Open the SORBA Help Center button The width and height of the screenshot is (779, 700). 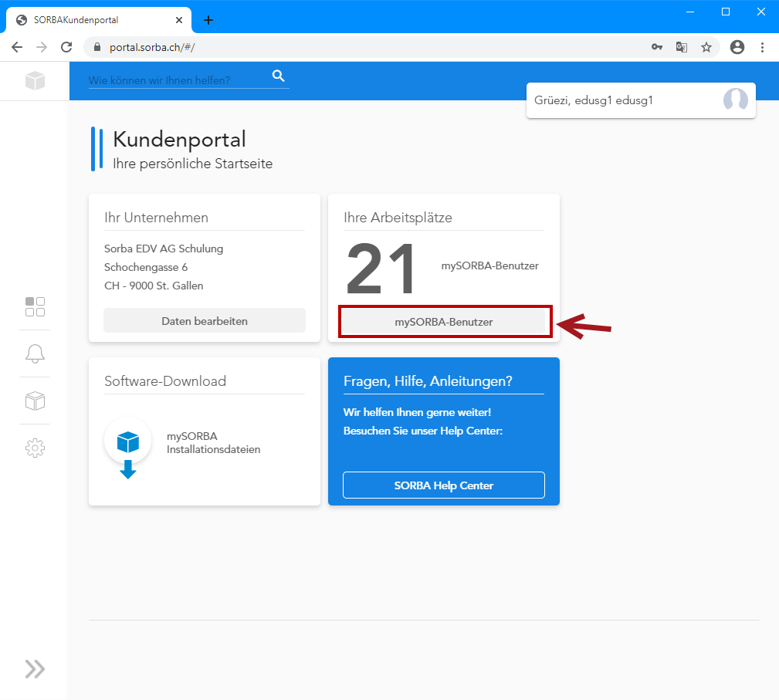coord(444,485)
